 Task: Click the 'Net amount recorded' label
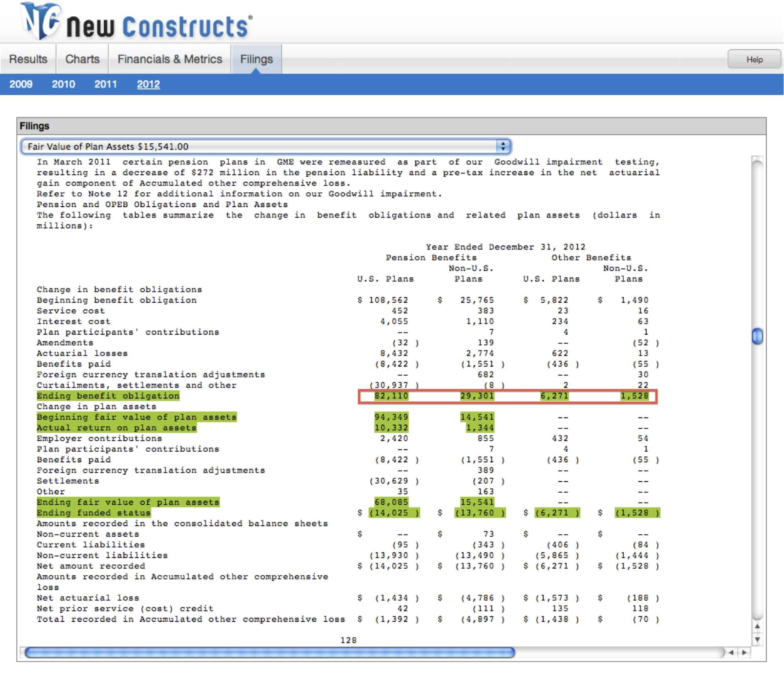[91, 566]
